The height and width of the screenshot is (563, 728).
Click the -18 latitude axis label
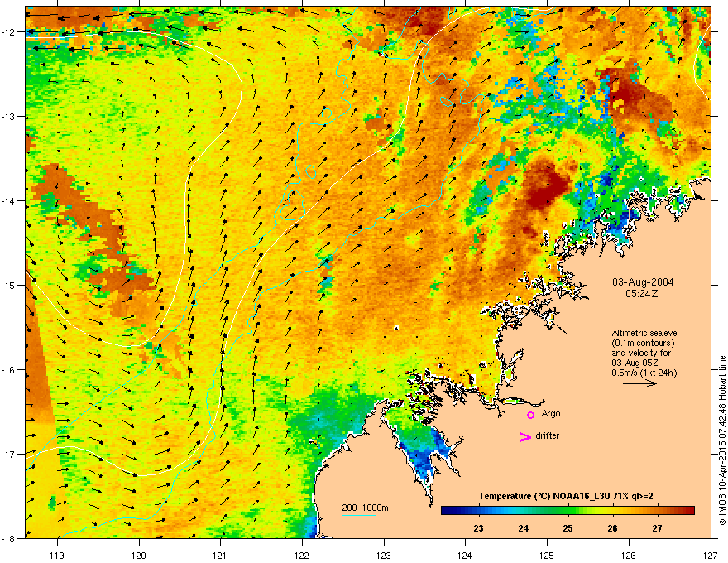8,538
